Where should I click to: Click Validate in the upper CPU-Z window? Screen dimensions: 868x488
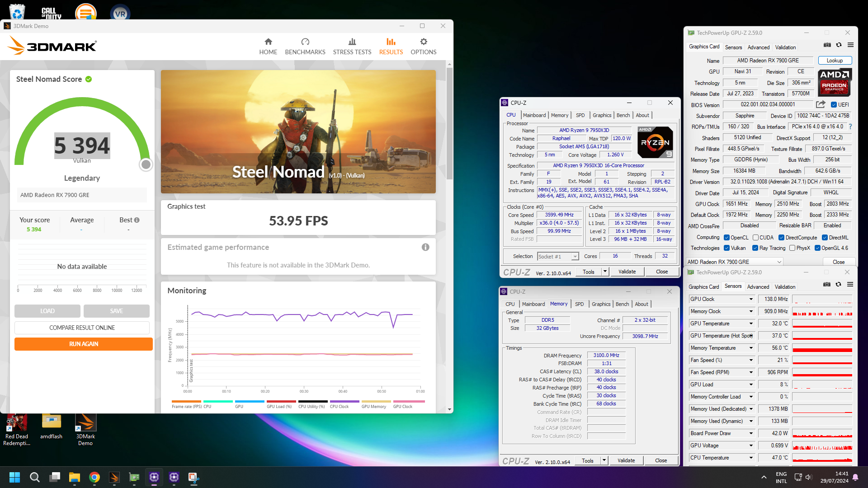point(627,272)
